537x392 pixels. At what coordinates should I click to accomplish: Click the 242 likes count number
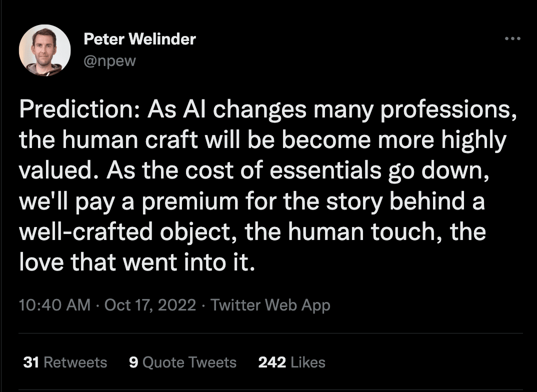272,362
